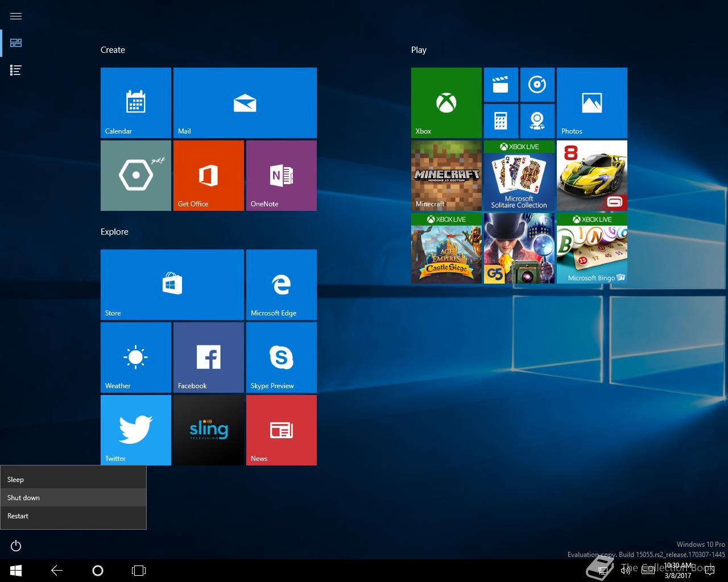Launch the Minecraft tile
The height and width of the screenshot is (582, 728).
pos(446,176)
